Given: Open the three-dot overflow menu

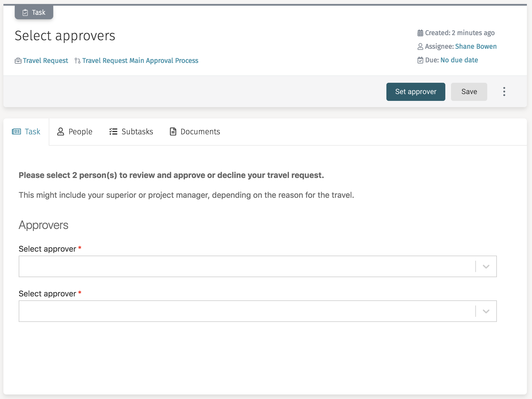Looking at the screenshot, I should tap(504, 92).
